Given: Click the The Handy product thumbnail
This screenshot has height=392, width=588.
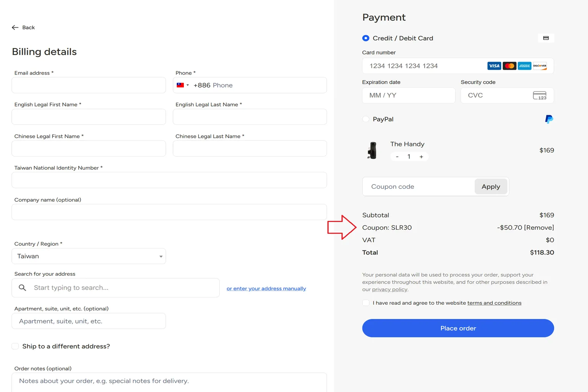Looking at the screenshot, I should coord(372,150).
